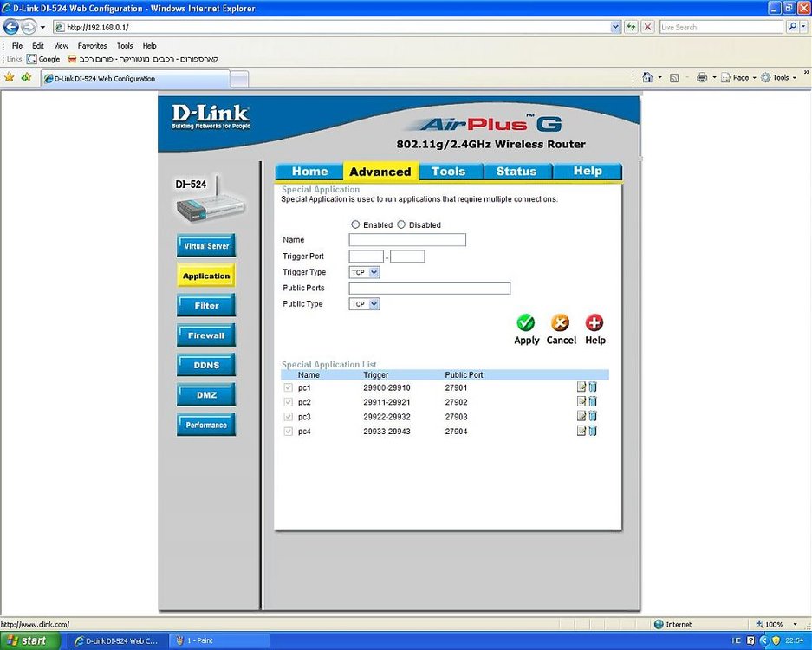The height and width of the screenshot is (650, 812).
Task: Select the Enabled radio button
Action: [355, 224]
